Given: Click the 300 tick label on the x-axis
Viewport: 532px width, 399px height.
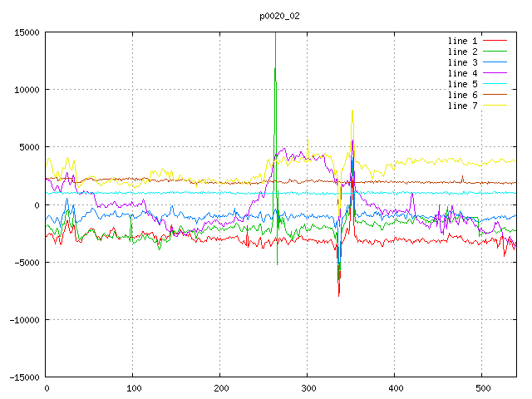Looking at the screenshot, I should click(x=308, y=388).
